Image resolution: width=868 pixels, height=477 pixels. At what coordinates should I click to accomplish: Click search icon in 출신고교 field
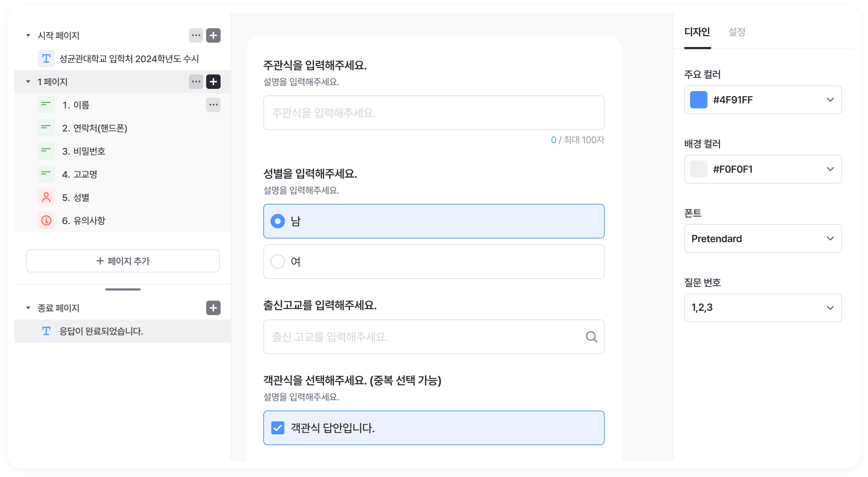point(591,337)
